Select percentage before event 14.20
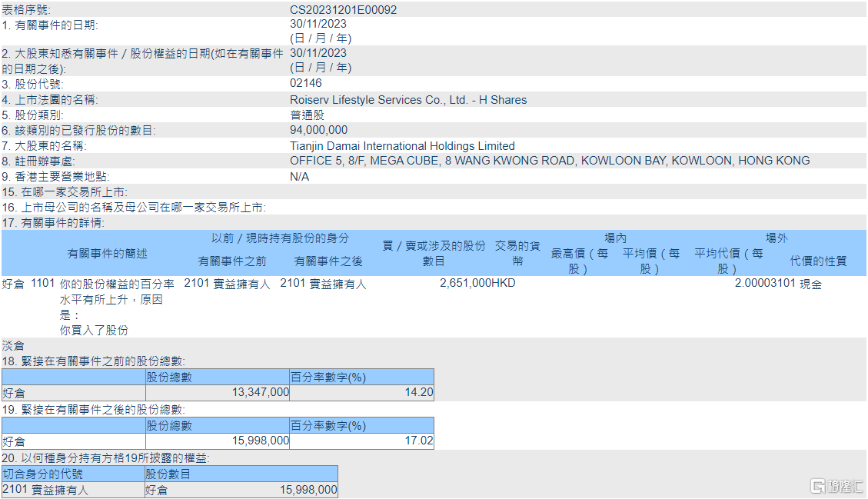 418,392
